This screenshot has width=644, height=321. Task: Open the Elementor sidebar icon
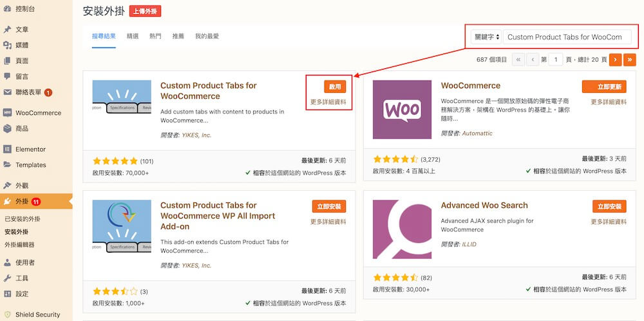coord(8,149)
